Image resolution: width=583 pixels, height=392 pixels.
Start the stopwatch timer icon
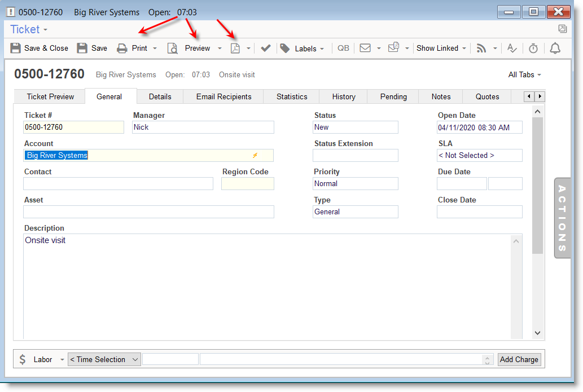point(533,49)
